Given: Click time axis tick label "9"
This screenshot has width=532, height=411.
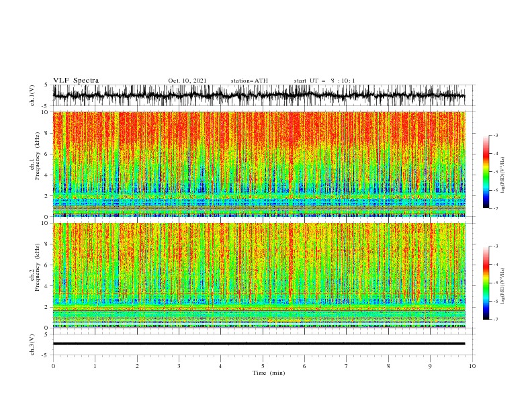Looking at the screenshot, I should [x=430, y=366].
